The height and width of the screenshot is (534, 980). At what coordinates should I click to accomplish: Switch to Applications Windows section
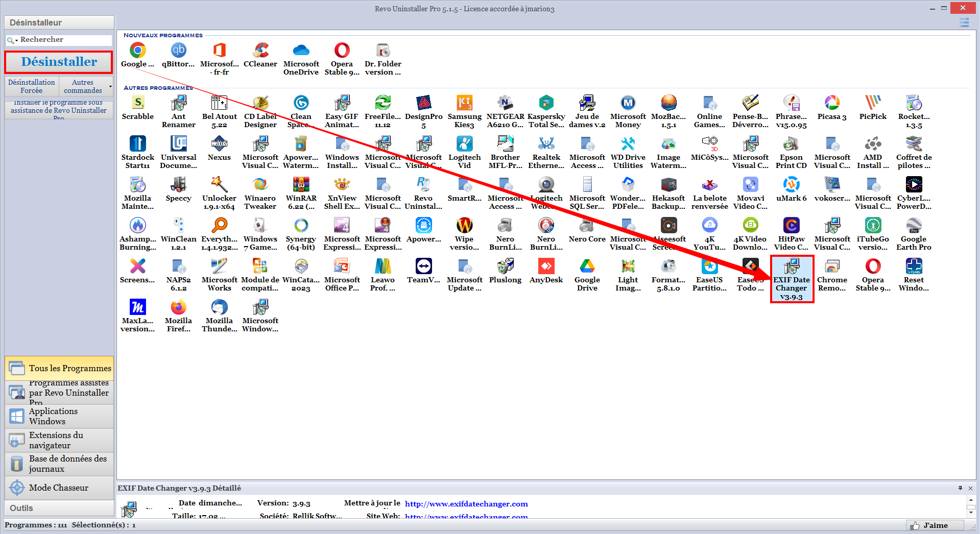pyautogui.click(x=59, y=416)
